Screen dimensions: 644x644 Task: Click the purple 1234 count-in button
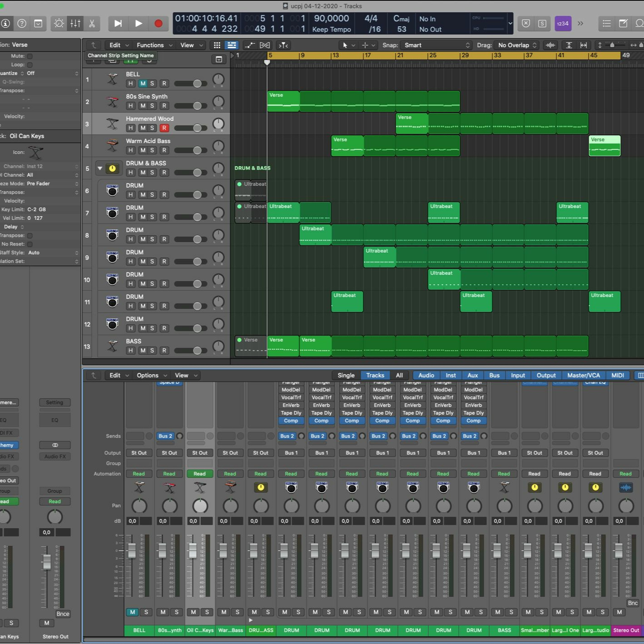click(563, 23)
